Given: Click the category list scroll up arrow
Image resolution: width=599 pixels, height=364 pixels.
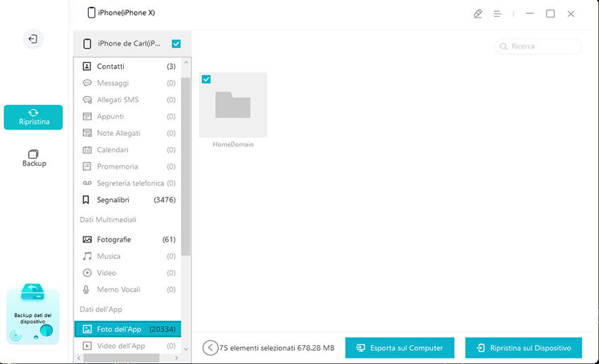Looking at the screenshot, I should pyautogui.click(x=186, y=63).
